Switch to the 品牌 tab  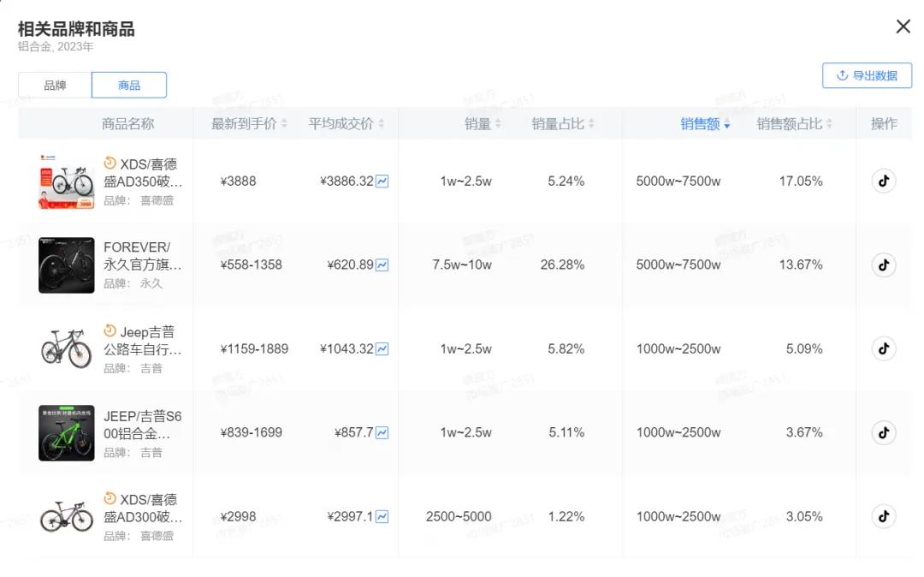(55, 86)
